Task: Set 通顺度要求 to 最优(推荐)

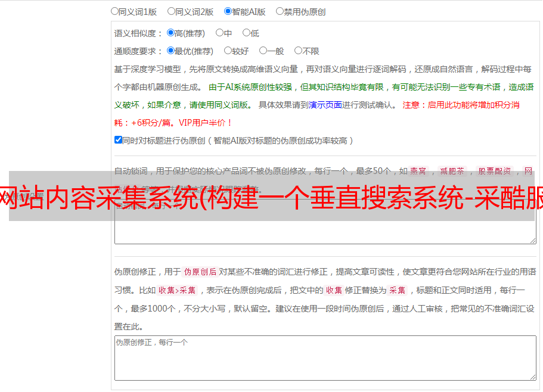Action: pyautogui.click(x=170, y=51)
